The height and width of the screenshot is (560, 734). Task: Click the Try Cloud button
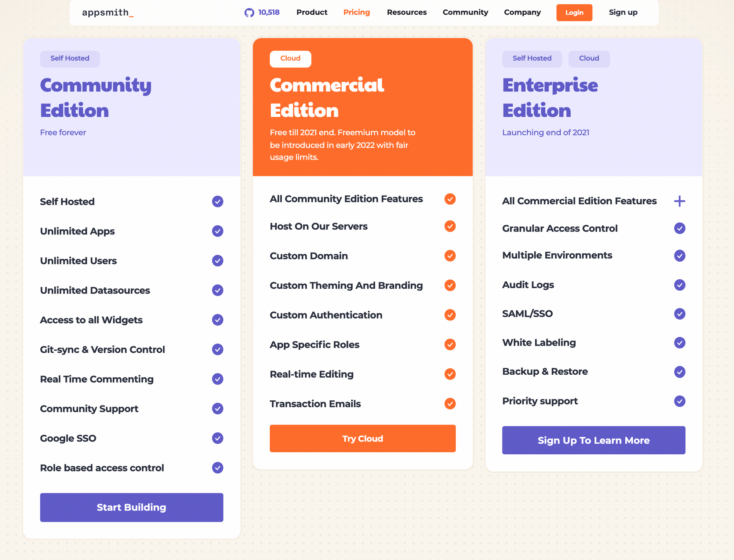(362, 438)
